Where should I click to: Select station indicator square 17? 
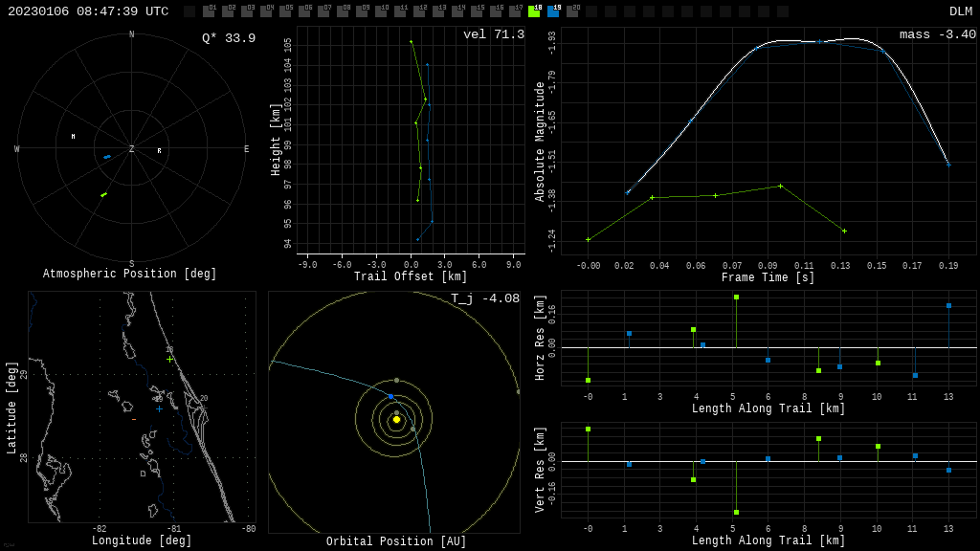[515, 11]
